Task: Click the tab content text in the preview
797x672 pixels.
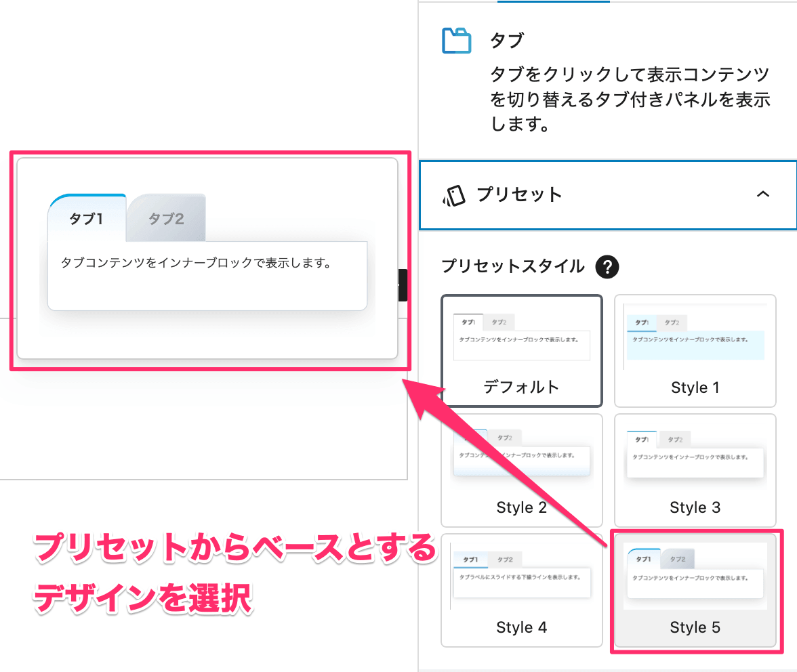Action: 195,263
